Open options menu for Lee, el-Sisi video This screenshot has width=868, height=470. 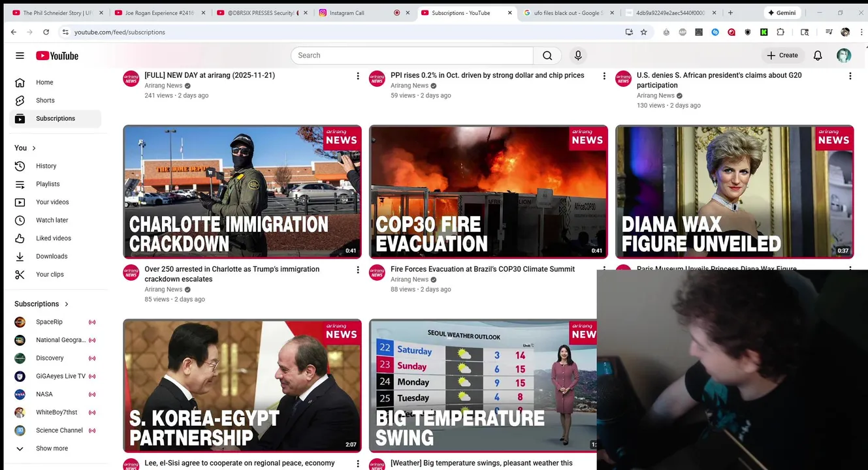click(357, 464)
